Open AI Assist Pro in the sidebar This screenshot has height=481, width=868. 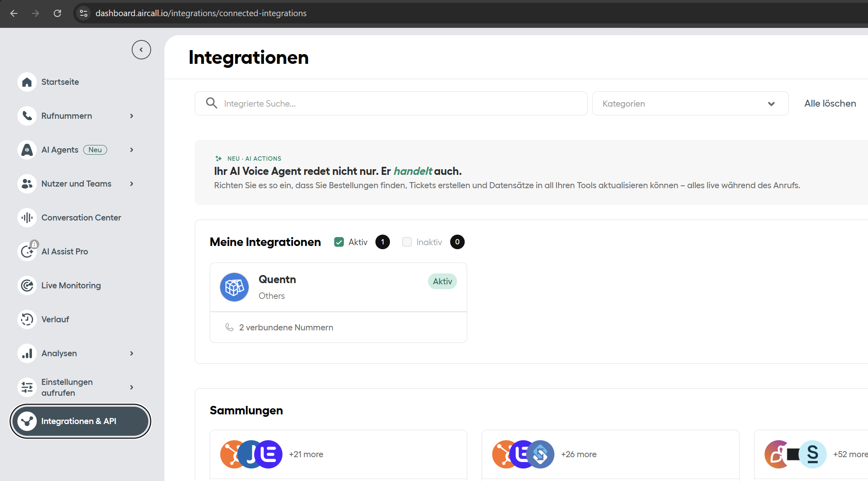click(65, 252)
